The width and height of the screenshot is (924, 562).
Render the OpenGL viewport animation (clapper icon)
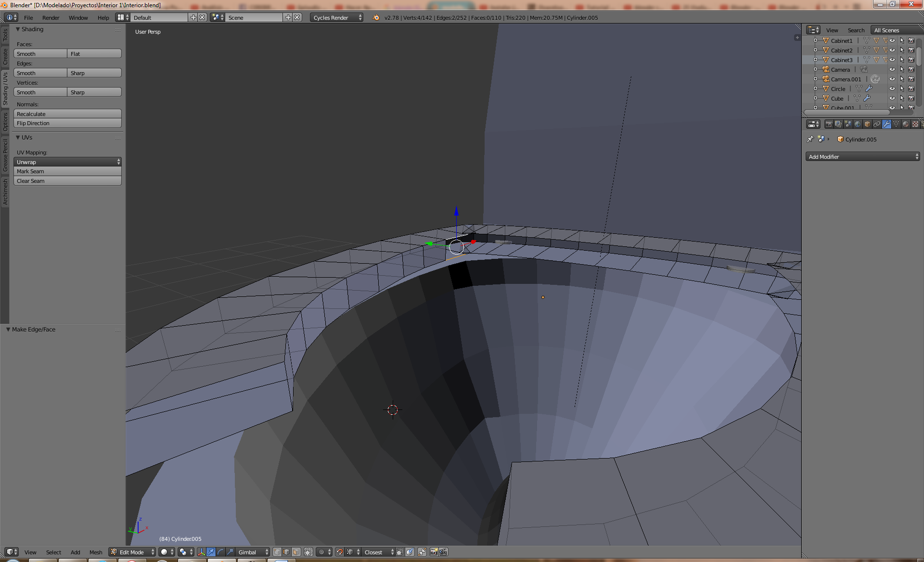(443, 552)
